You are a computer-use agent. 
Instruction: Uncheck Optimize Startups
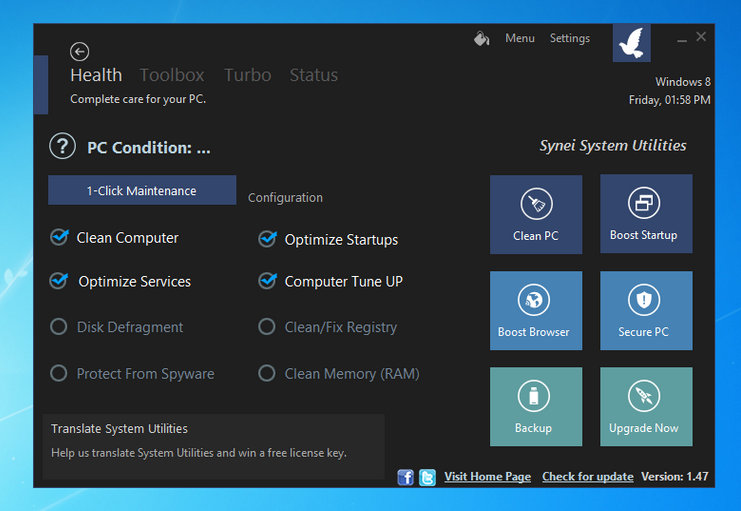267,239
